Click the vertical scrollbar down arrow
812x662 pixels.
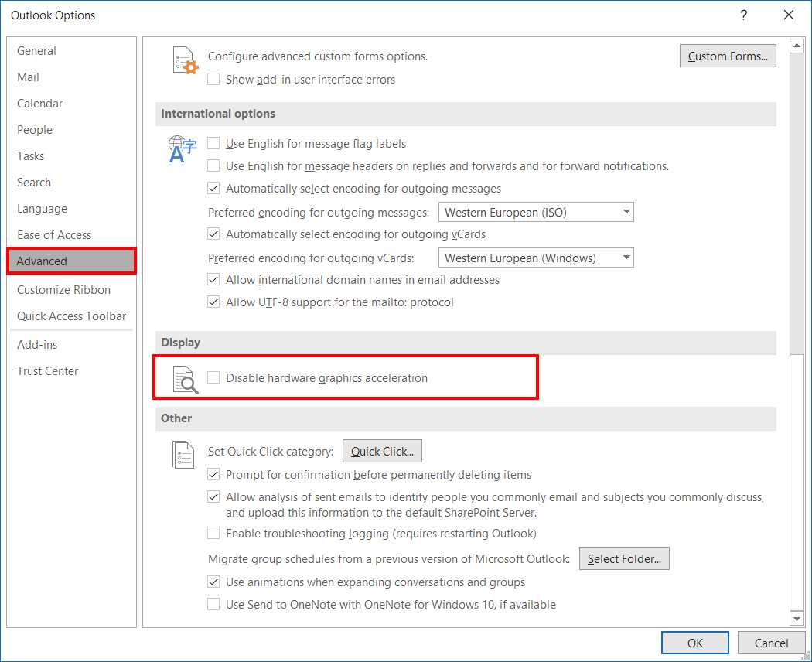(x=798, y=617)
